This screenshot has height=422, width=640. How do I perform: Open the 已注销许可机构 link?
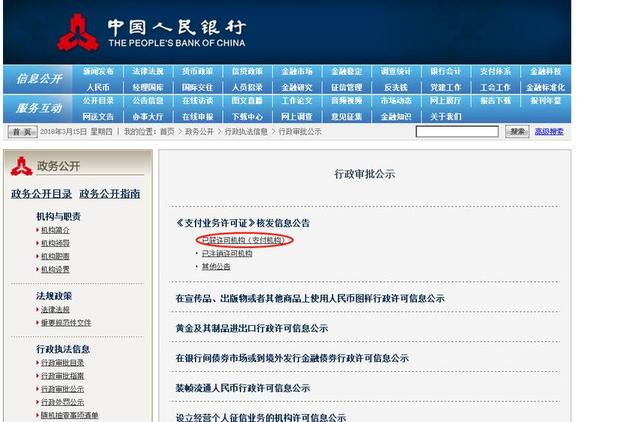[x=227, y=253]
